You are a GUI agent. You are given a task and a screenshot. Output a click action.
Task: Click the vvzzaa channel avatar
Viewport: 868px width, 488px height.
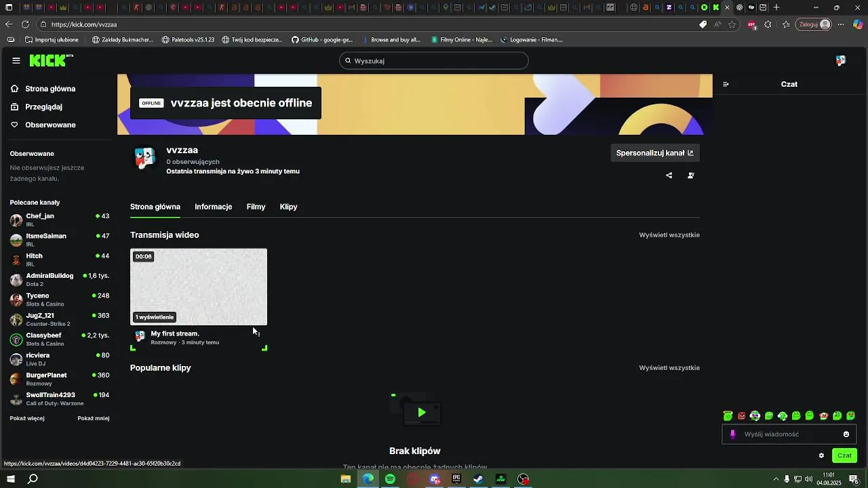(145, 159)
